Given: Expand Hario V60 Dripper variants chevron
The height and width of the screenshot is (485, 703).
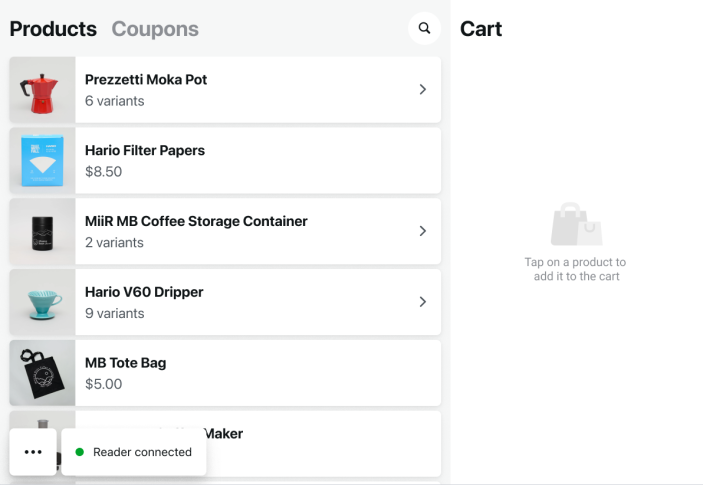Looking at the screenshot, I should point(422,302).
